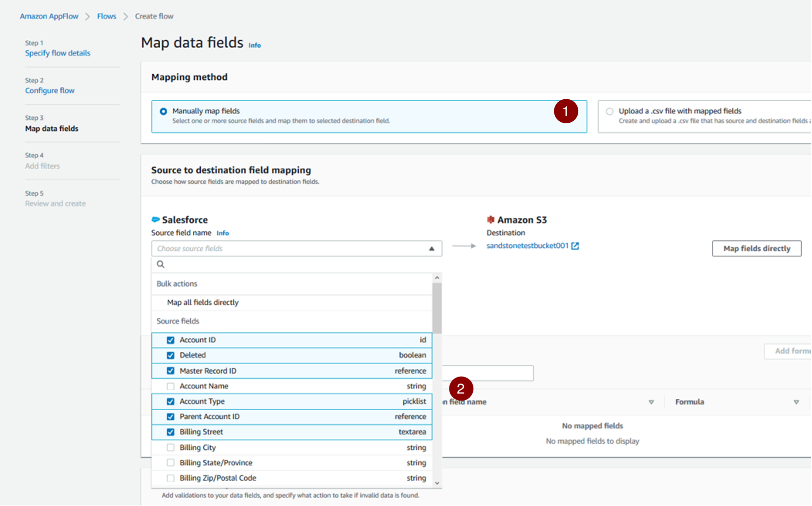Toggle the Billing City checkbox
The width and height of the screenshot is (812, 506).
pyautogui.click(x=170, y=447)
